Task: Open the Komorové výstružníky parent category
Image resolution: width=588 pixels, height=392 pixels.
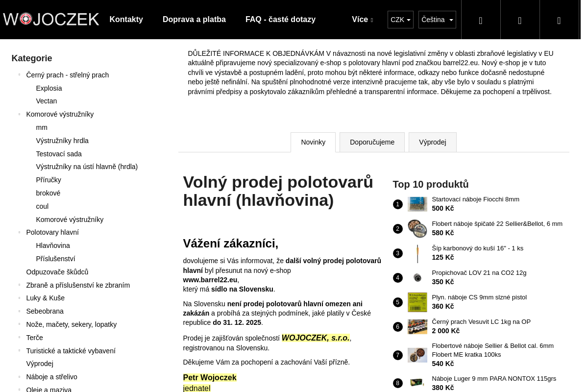Action: pos(60,114)
